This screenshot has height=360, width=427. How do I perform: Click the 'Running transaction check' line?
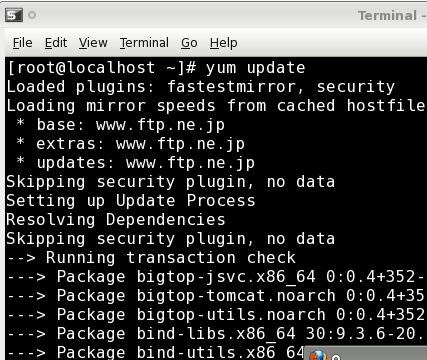pyautogui.click(x=151, y=258)
